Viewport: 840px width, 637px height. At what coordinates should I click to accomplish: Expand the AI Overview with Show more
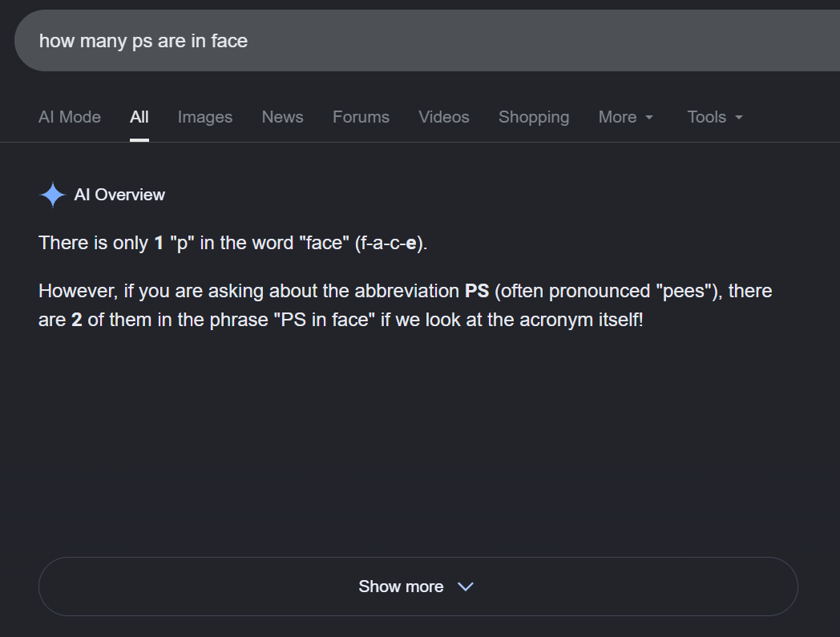point(418,587)
